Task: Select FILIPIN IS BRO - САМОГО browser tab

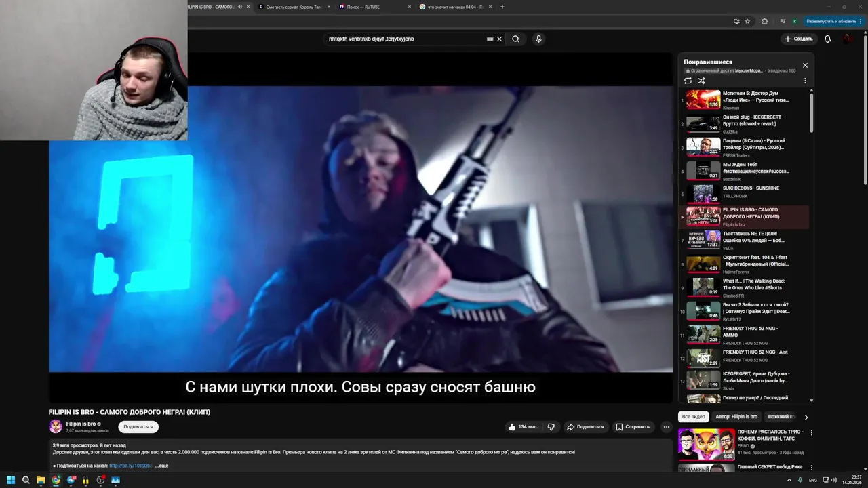Action: pos(210,7)
